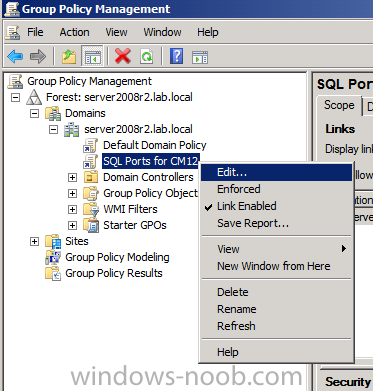Click the console icon beside File menu

click(13, 33)
